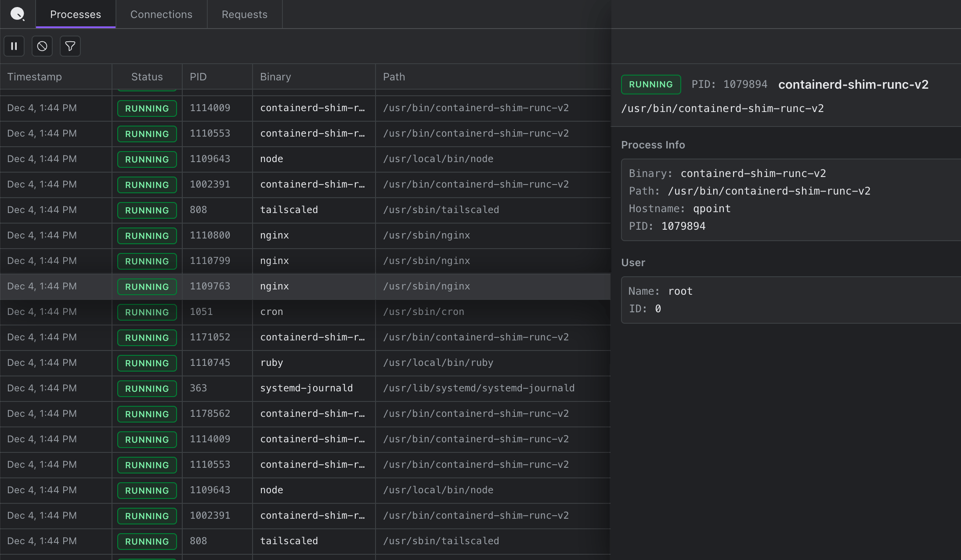Image resolution: width=961 pixels, height=560 pixels.
Task: Click the Path column header
Action: 394,77
